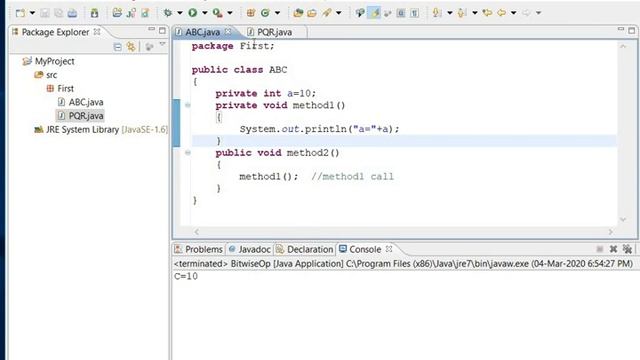Close the Package Explorer view tab
Image resolution: width=640 pixels, height=360 pixels.
tap(97, 31)
